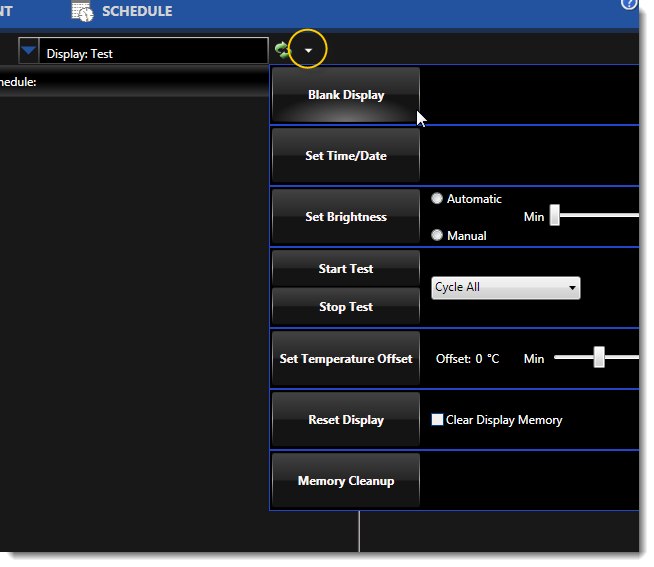Click the Set Temperature Offset button

[x=346, y=359]
